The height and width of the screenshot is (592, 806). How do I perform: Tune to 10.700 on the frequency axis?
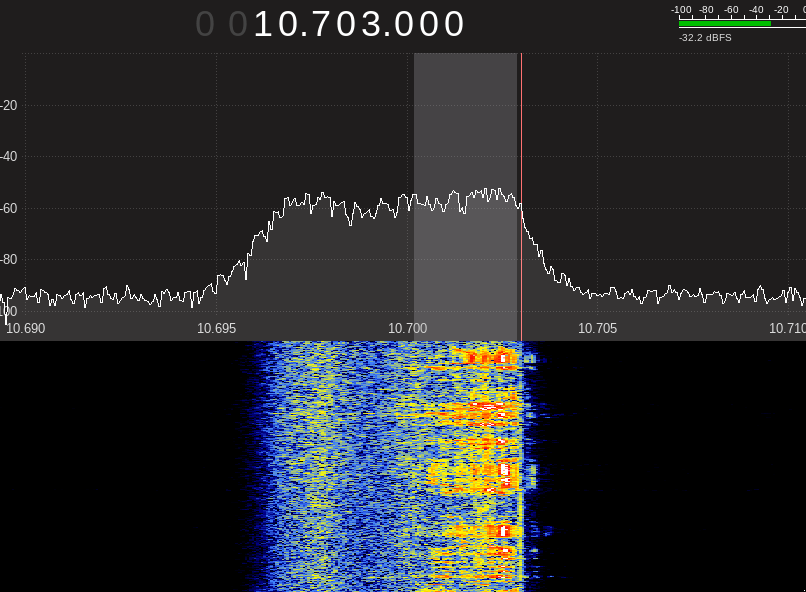tap(407, 328)
